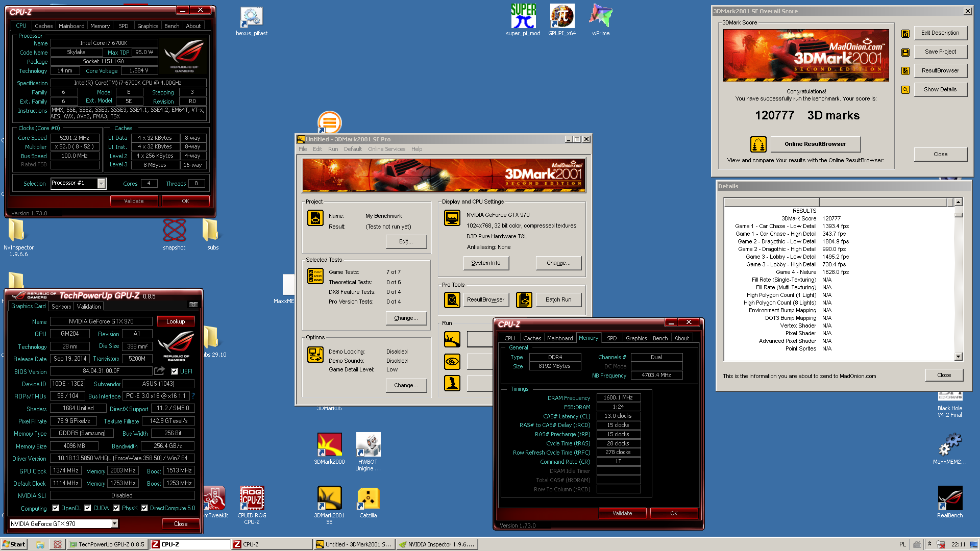Click GPU-Z BIOS save arrow icon
Image resolution: width=980 pixels, height=551 pixels.
[x=160, y=371]
